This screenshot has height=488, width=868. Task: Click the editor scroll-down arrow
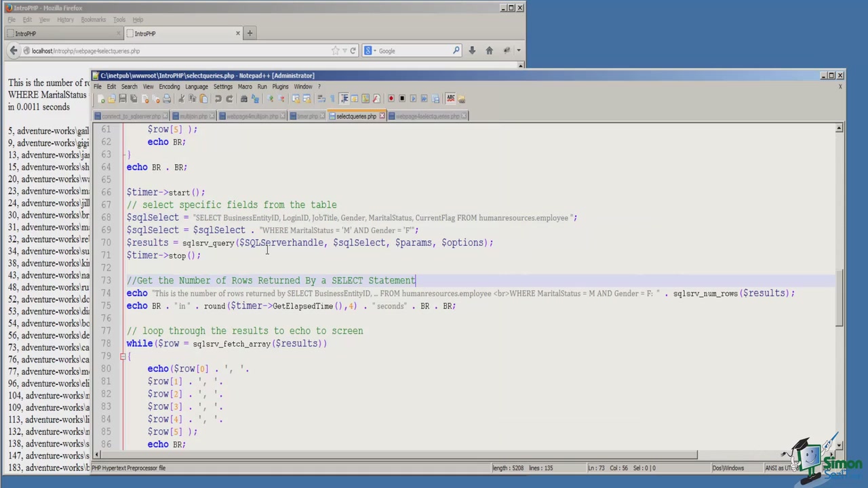click(840, 445)
